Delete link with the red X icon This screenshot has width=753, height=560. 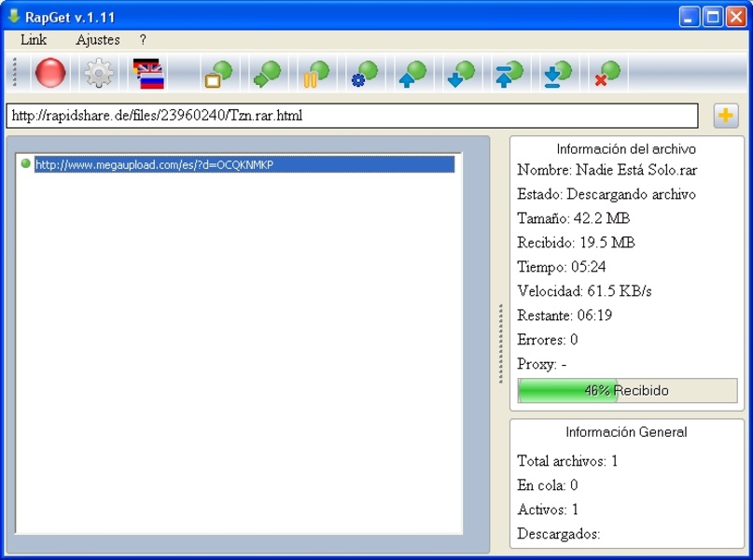[607, 74]
